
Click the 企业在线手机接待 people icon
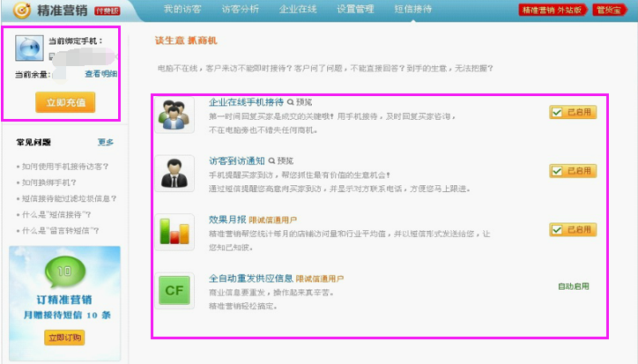tap(174, 115)
